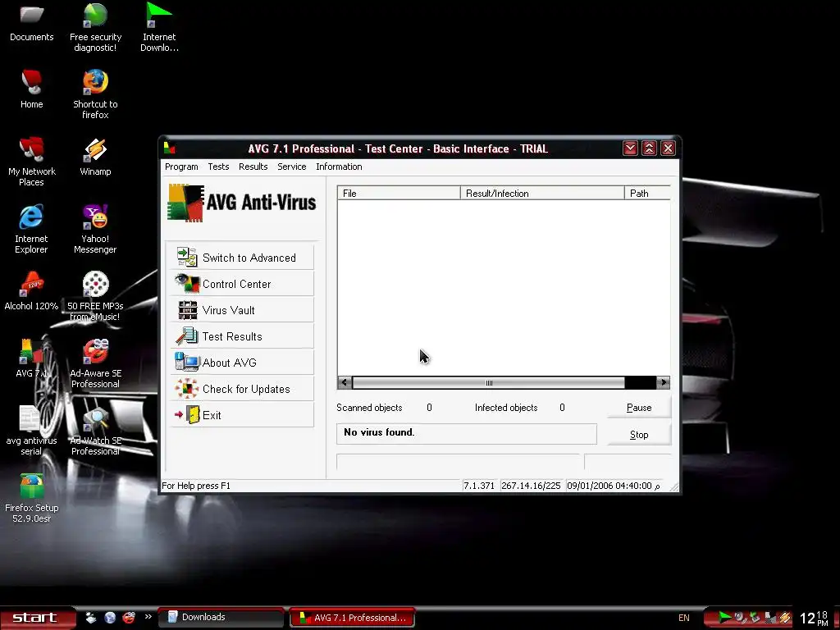This screenshot has width=840, height=630.
Task: Click the 267.14.16/225 status bar entry
Action: tap(531, 486)
